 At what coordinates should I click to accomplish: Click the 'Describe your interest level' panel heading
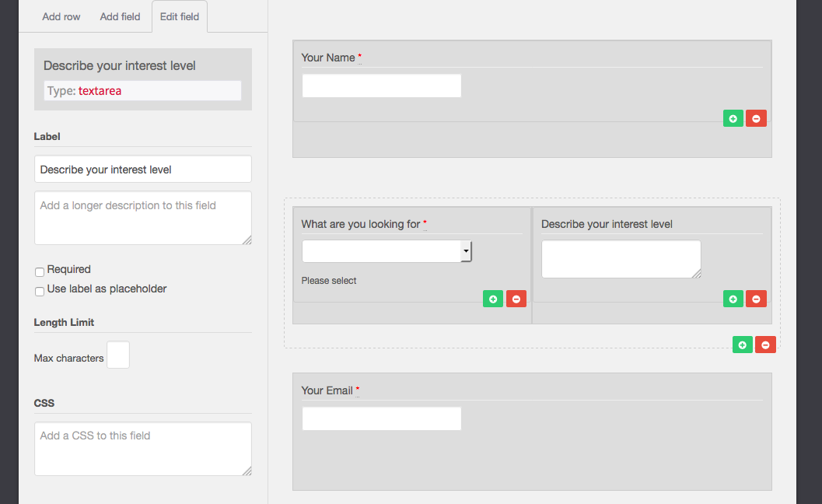coord(120,65)
